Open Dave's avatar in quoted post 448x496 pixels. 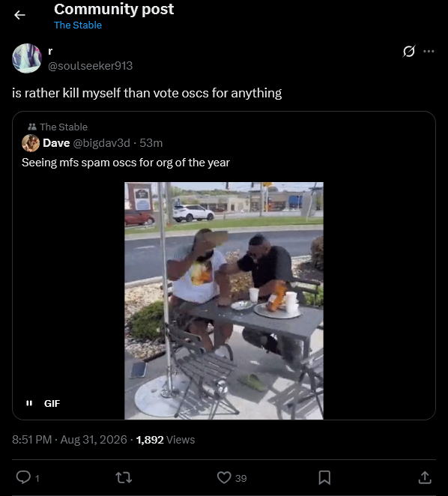click(x=31, y=143)
